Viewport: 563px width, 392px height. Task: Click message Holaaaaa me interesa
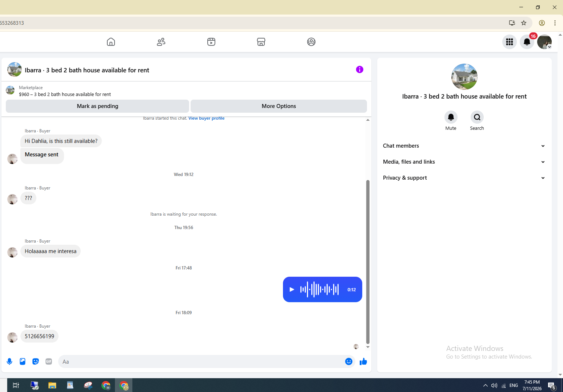pyautogui.click(x=51, y=251)
